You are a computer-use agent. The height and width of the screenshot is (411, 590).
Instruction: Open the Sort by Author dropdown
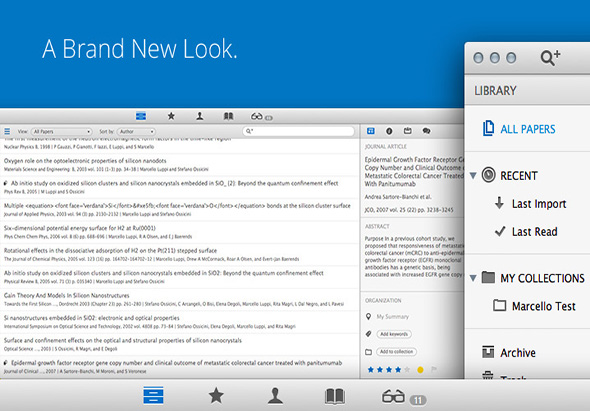click(x=136, y=131)
